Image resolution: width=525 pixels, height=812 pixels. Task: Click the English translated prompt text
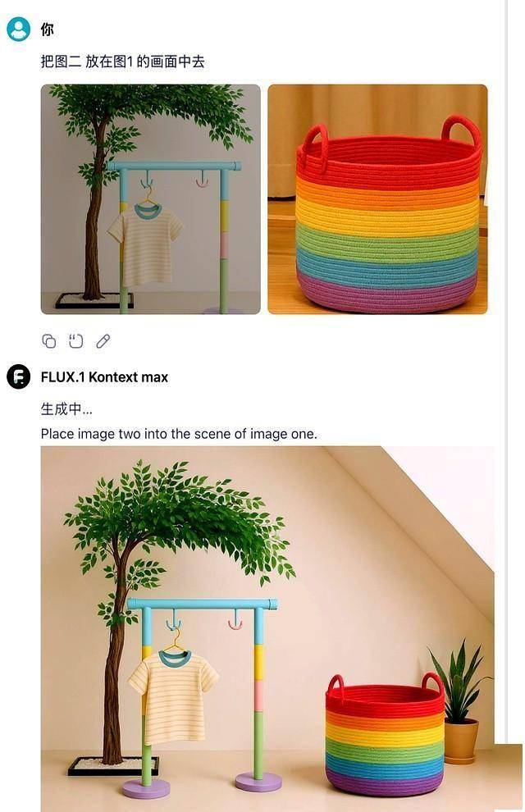(179, 434)
